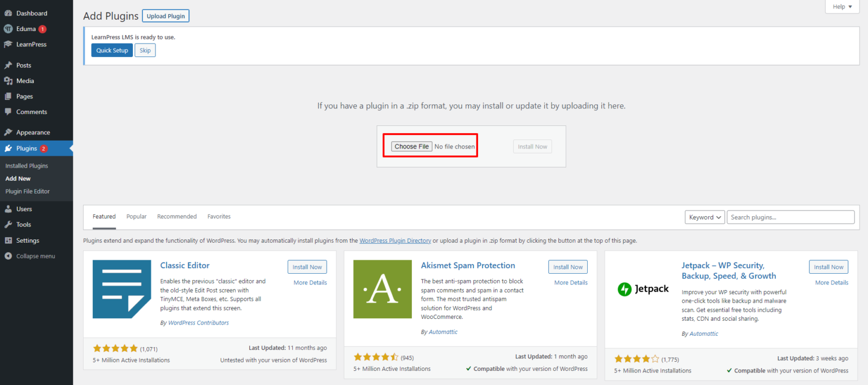The height and width of the screenshot is (385, 868).
Task: Click the Plugins update count badge
Action: tap(44, 148)
